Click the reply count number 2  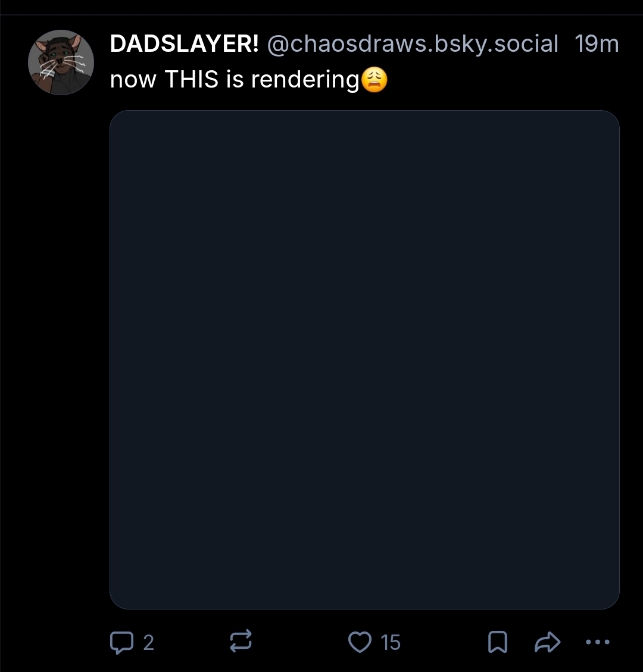(x=148, y=643)
